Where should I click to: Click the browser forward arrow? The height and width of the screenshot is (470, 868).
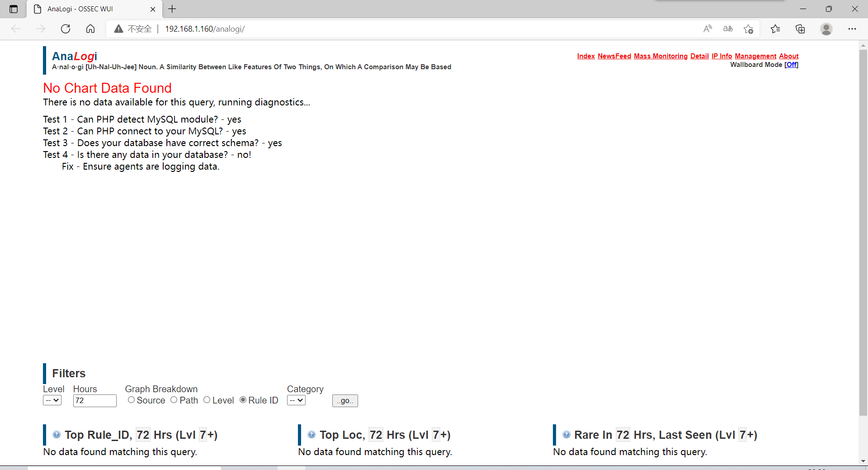point(41,29)
